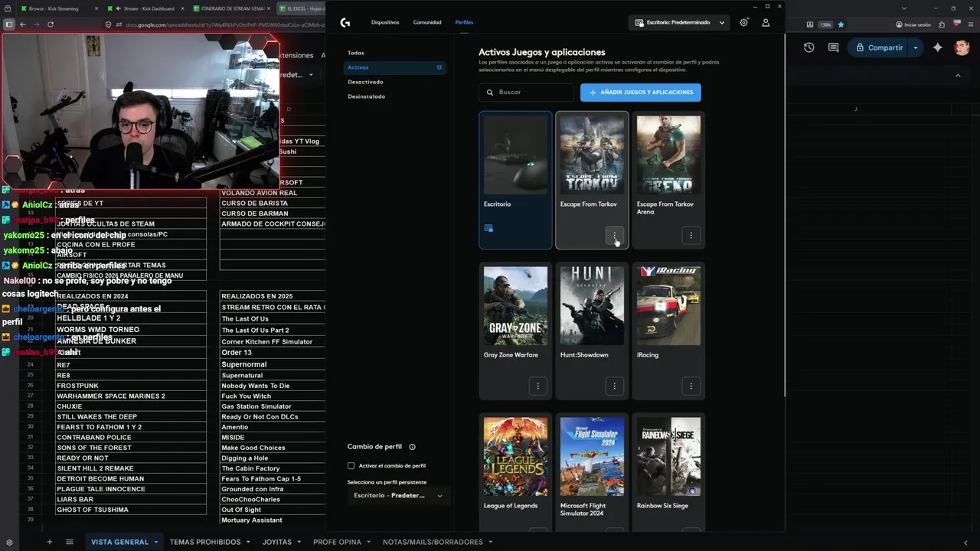This screenshot has height=551, width=980.
Task: Click Compartir button in Sheets
Action: [x=879, y=47]
